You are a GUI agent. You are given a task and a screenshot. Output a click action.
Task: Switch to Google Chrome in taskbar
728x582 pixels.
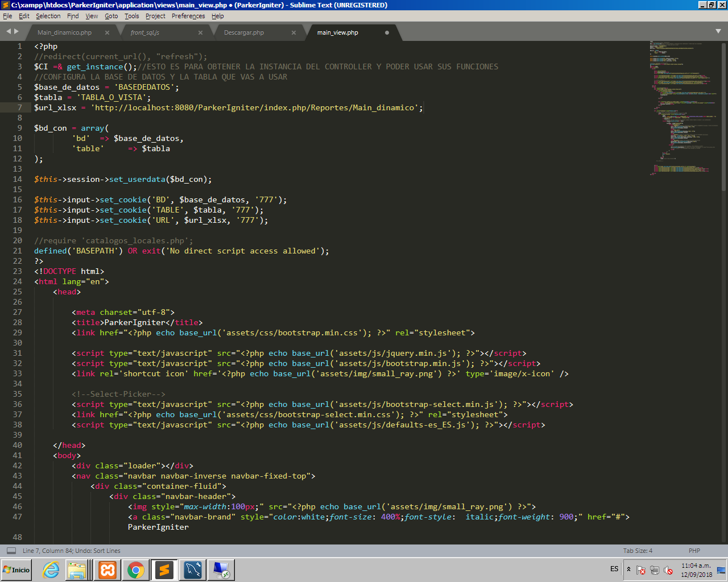coord(136,569)
